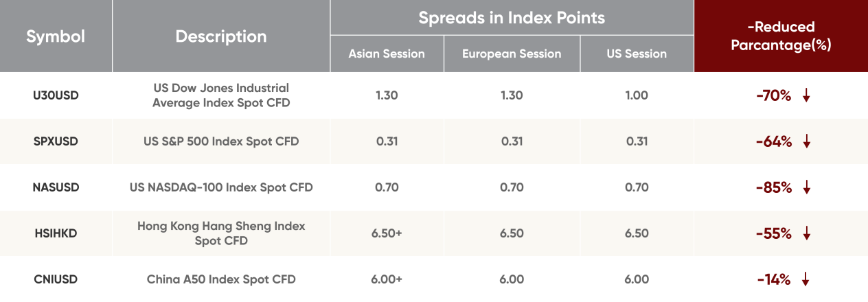
Task: Select the Symbol column header
Action: point(56,36)
